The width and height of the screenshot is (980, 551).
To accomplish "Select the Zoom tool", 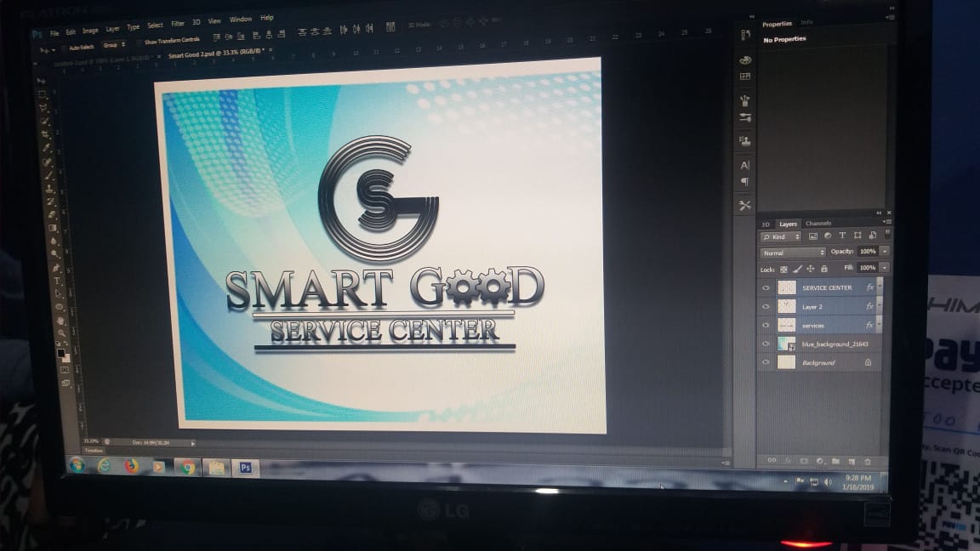I will pos(61,332).
